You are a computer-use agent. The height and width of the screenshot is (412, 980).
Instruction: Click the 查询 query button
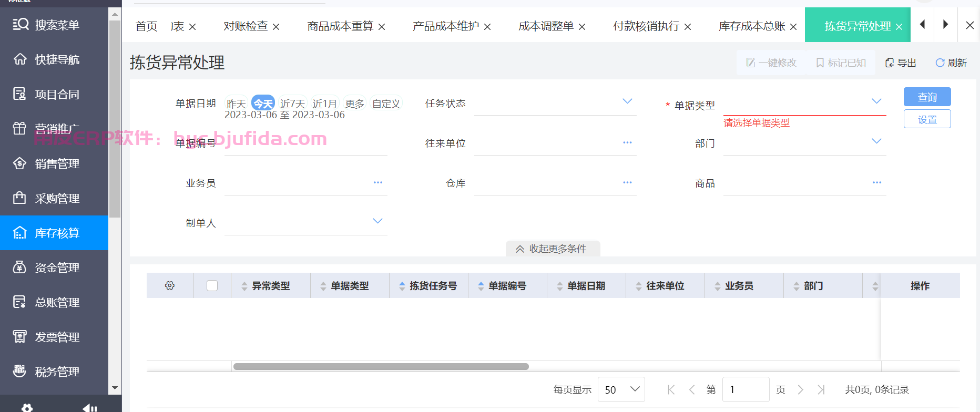(x=927, y=97)
